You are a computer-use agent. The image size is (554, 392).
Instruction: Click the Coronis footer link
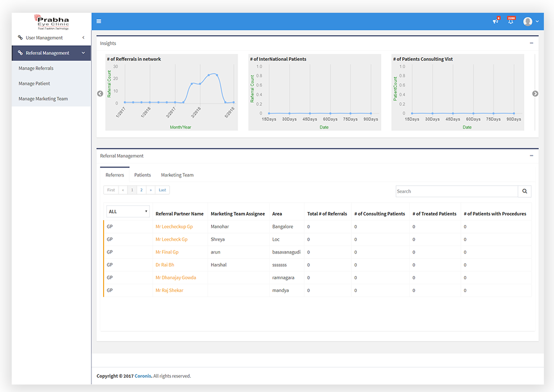[142, 376]
